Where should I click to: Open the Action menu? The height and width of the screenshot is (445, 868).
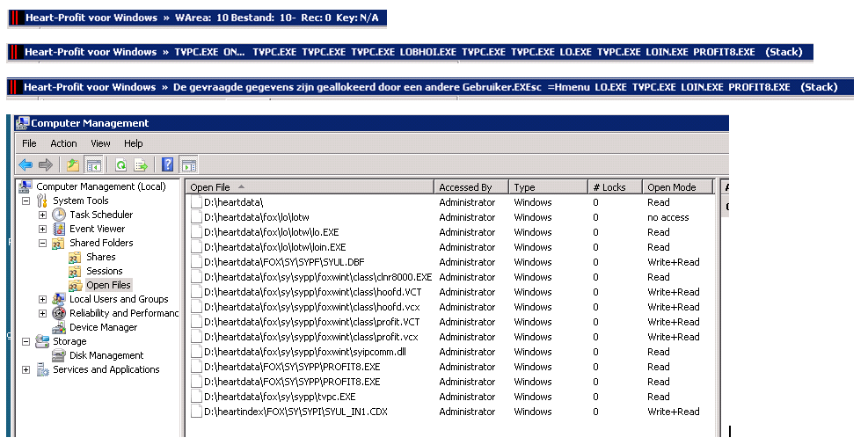point(63,143)
